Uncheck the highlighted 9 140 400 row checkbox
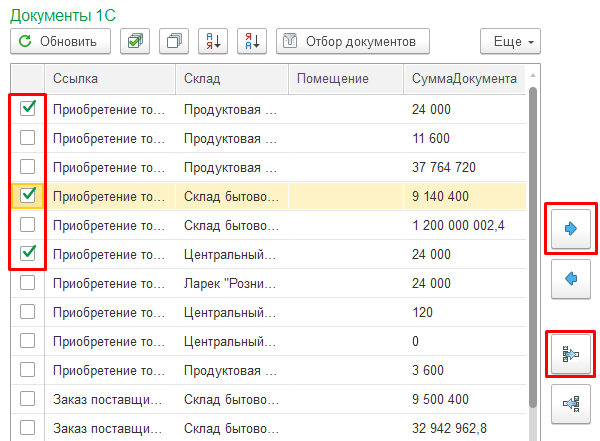The image size is (600, 441). (28, 196)
